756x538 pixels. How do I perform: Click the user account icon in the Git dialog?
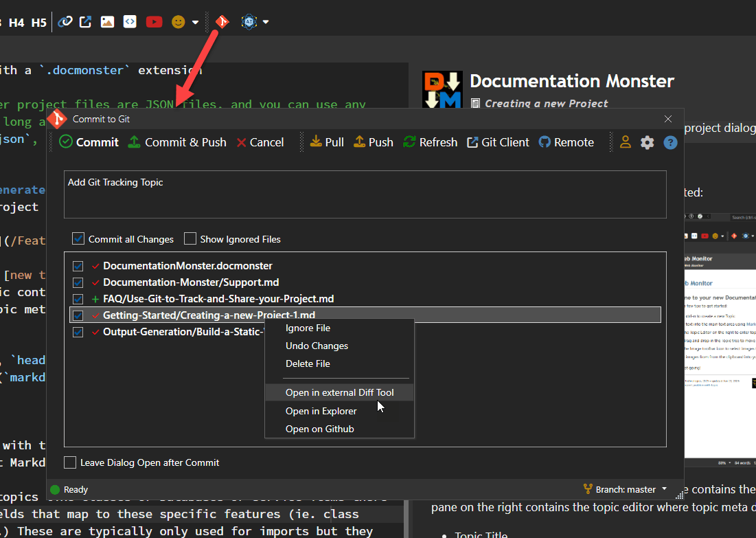(x=625, y=142)
